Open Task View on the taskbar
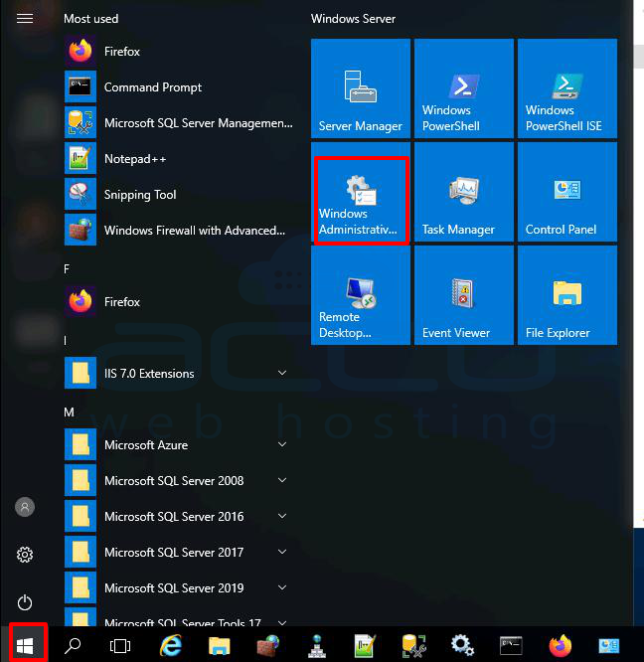The image size is (644, 662). pyautogui.click(x=120, y=645)
